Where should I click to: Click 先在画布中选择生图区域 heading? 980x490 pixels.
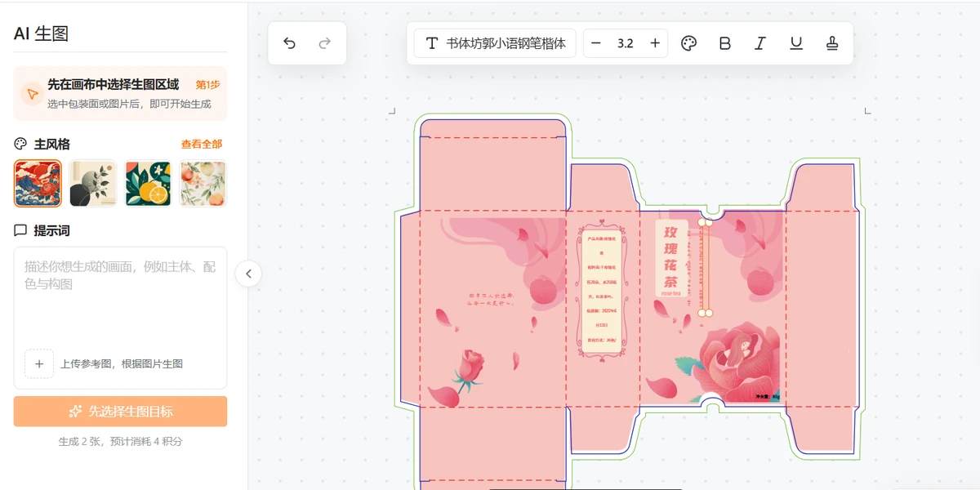pyautogui.click(x=113, y=84)
